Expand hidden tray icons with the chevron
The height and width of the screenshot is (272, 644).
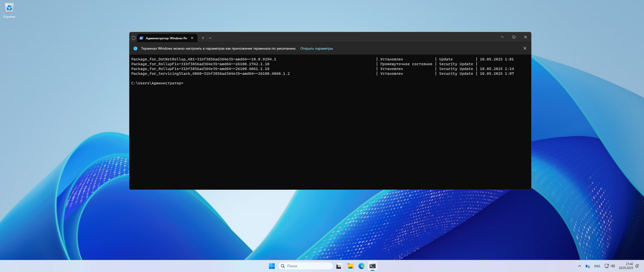[579, 266]
